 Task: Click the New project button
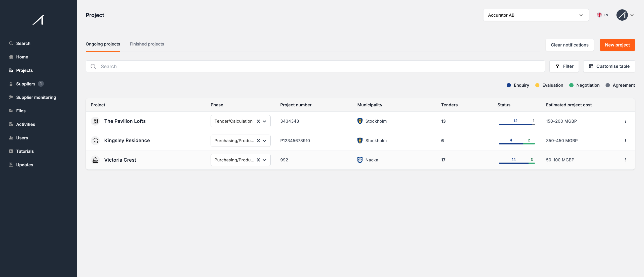tap(617, 45)
